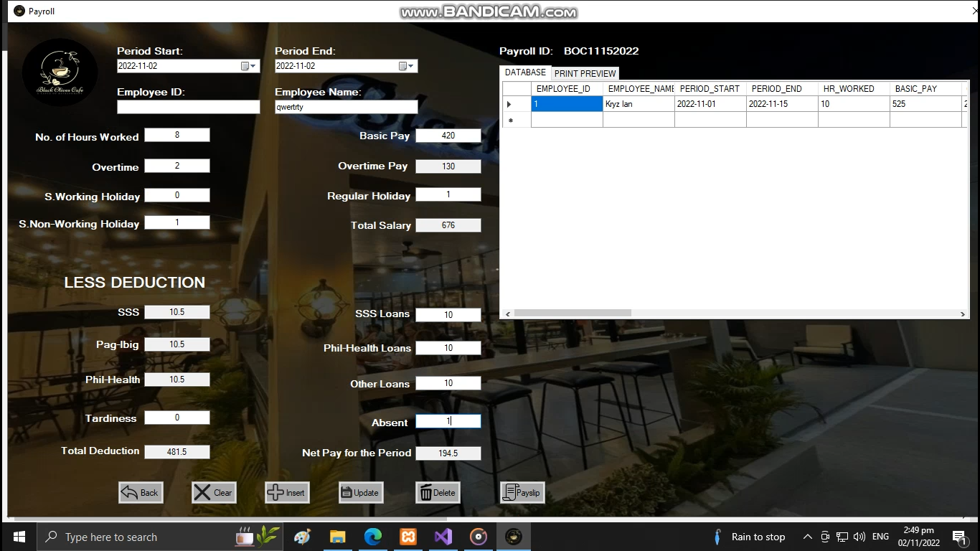
Task: Click the Black Olives Cafe logo
Action: [60, 72]
